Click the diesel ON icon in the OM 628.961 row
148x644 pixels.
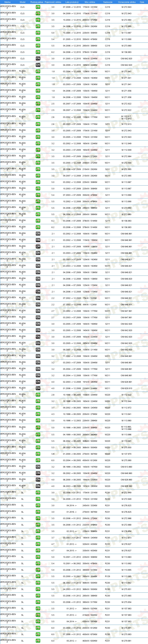coord(38,382)
